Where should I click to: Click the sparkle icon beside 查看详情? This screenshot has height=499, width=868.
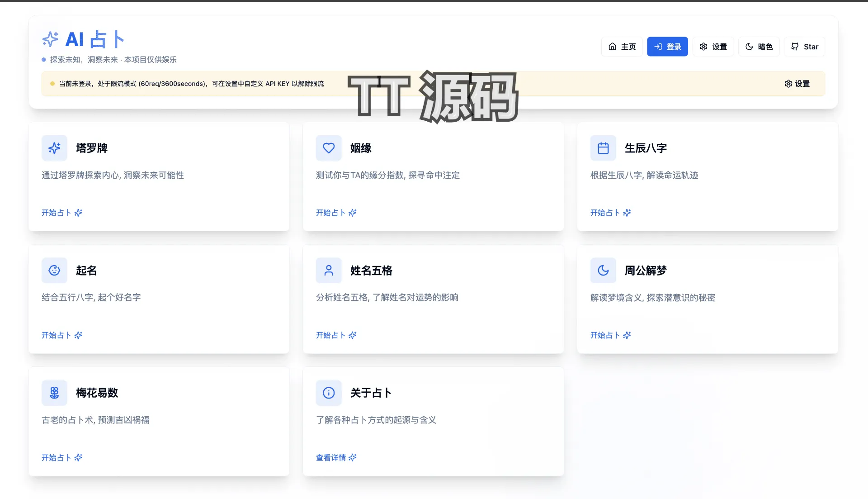click(353, 457)
